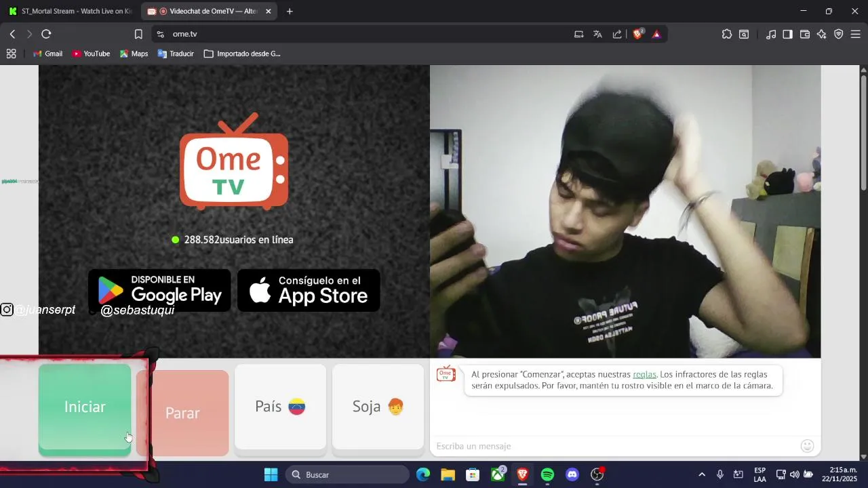The image size is (868, 488).
Task: Toggle the browser sidebar panel icon
Action: [787, 34]
